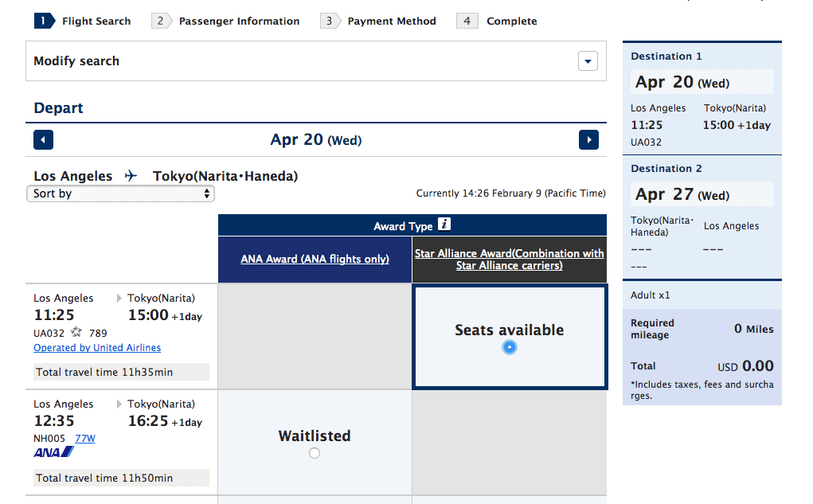Click the Waitlisted cell for NH005
The width and height of the screenshot is (813, 504).
click(x=315, y=443)
